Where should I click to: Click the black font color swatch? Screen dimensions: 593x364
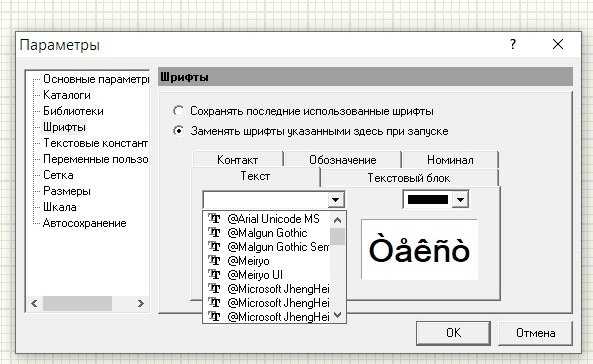[428, 199]
